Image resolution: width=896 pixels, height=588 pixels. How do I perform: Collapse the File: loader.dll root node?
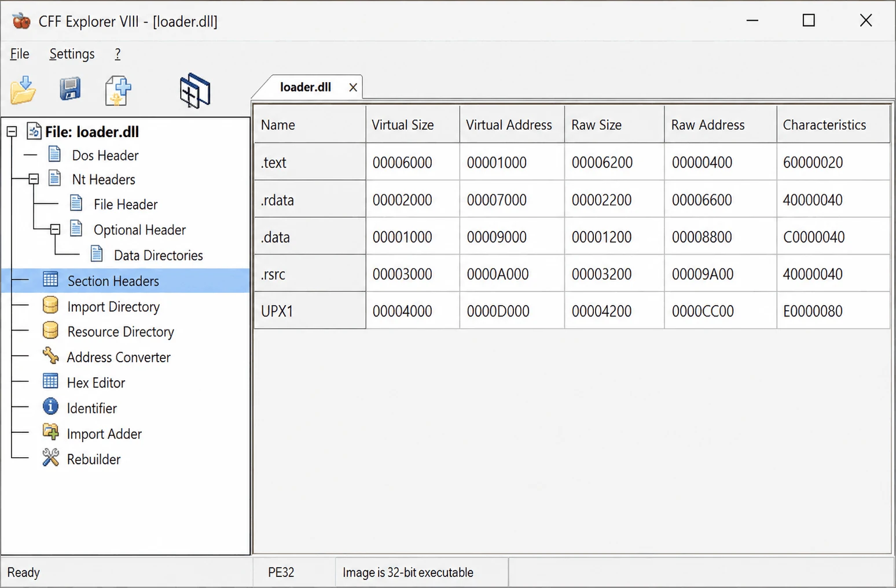click(x=12, y=132)
